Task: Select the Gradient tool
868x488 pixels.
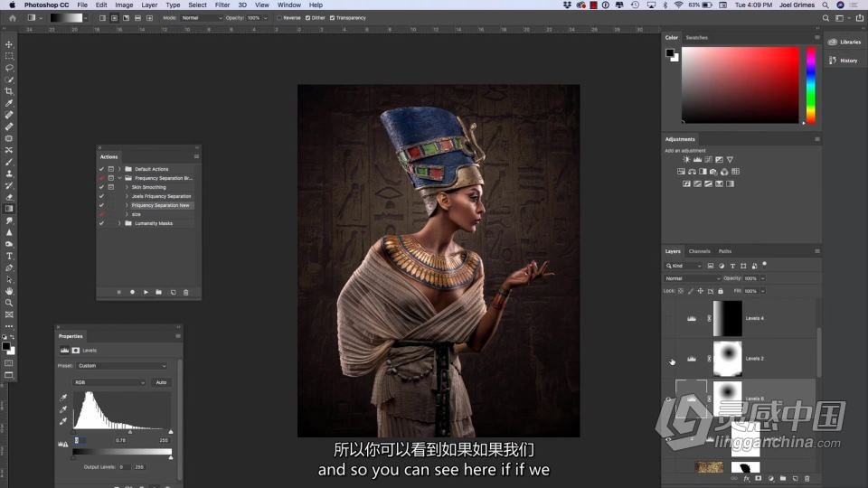Action: (x=9, y=209)
